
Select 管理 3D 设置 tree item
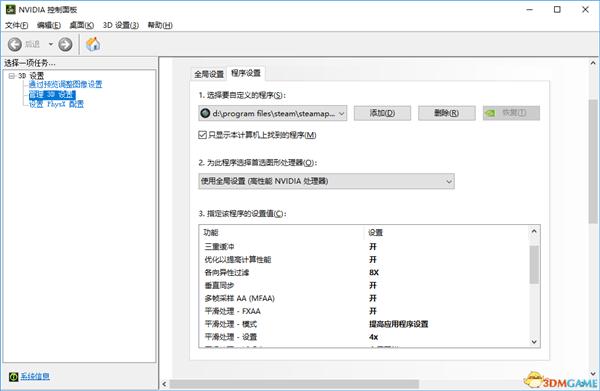click(x=52, y=94)
